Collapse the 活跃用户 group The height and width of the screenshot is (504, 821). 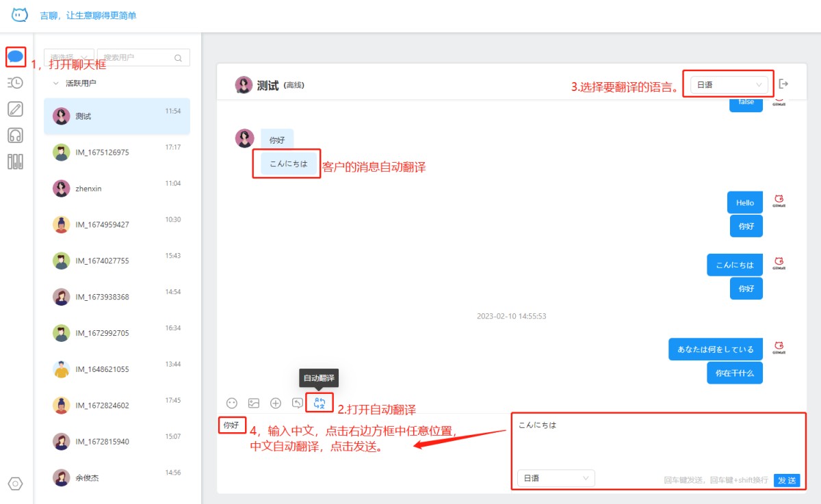(x=56, y=83)
